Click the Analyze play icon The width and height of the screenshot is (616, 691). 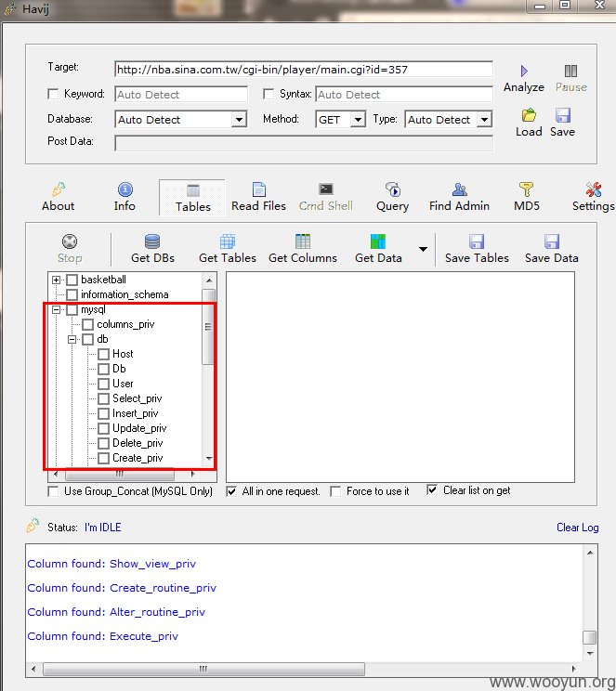(x=524, y=71)
